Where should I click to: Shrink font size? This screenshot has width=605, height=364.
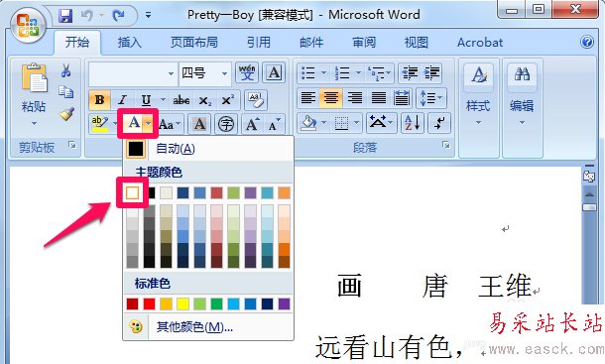coord(275,124)
